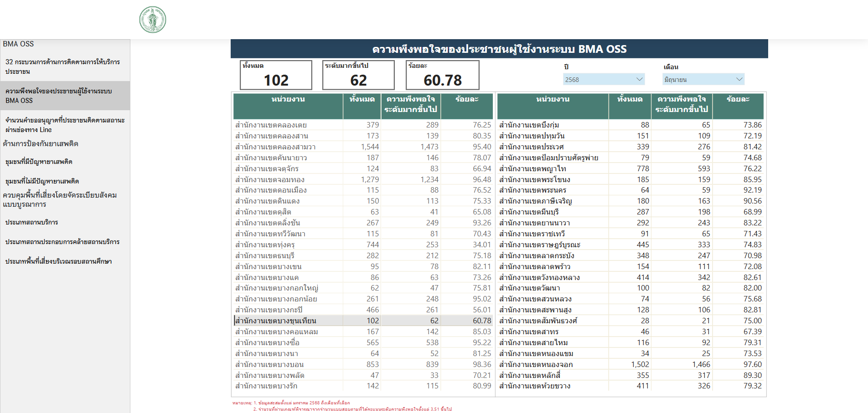
Task: Click 82.61 percent for สำนักงานเขตวังทองหลาง
Action: 753,277
